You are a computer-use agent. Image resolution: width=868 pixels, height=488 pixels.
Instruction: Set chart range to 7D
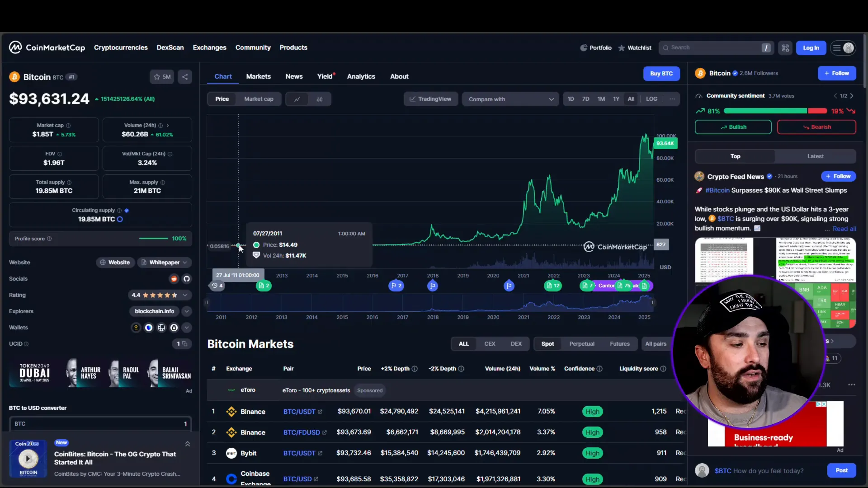[x=586, y=99]
